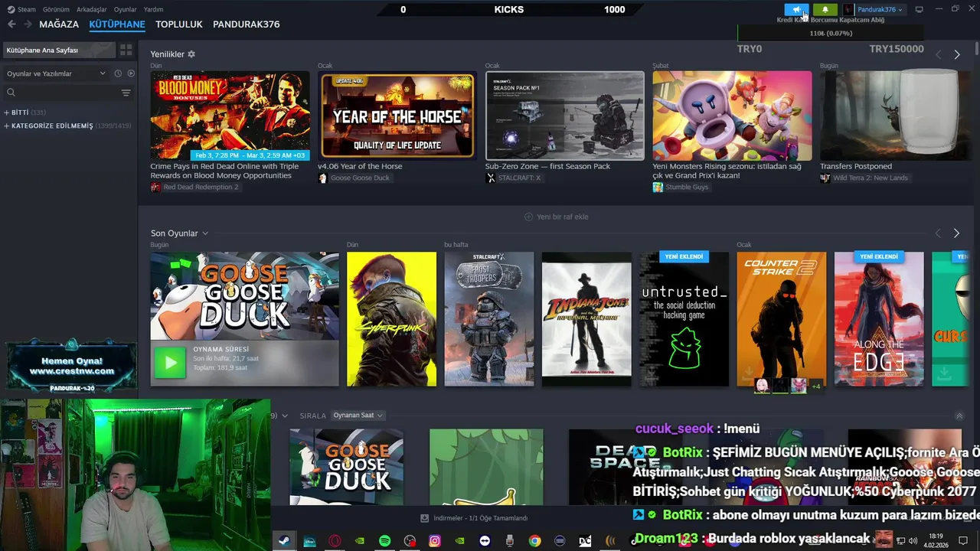The width and height of the screenshot is (980, 551).
Task: Open the Yardım menu
Action: click(153, 9)
